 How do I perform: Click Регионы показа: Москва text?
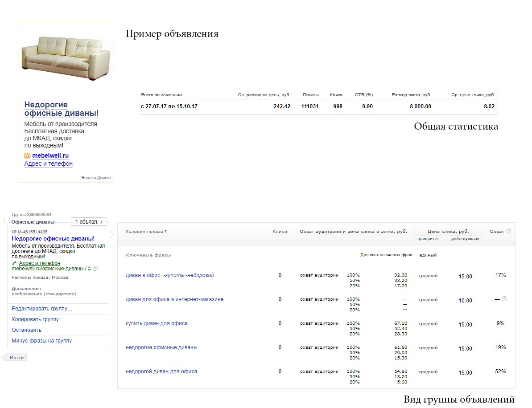(x=40, y=277)
